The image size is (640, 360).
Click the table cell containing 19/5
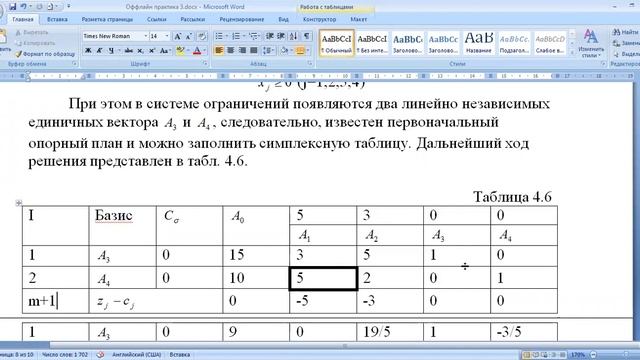(x=390, y=331)
